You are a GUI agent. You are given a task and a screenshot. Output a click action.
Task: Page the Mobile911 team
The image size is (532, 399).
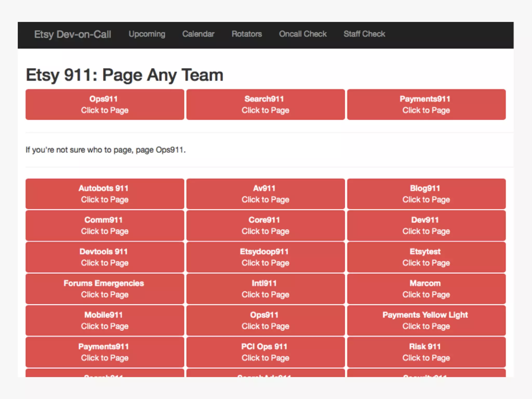105,321
